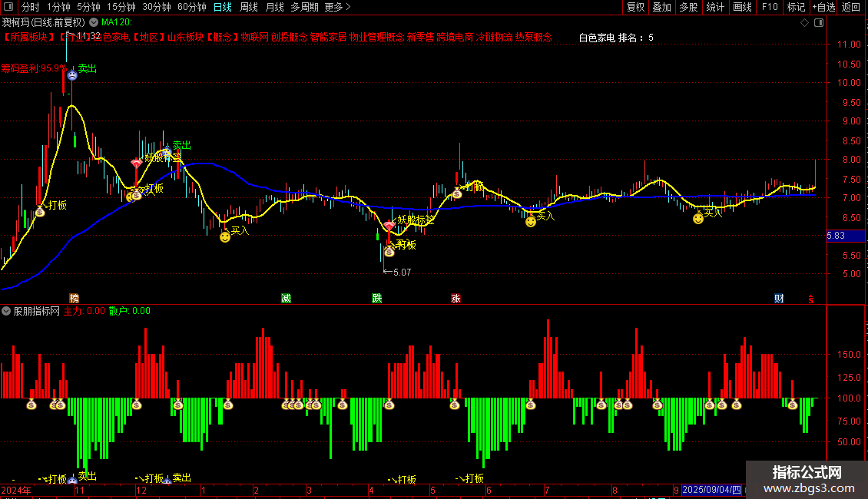Click the money bag beside first 打板 label
868x499 pixels.
(40, 212)
